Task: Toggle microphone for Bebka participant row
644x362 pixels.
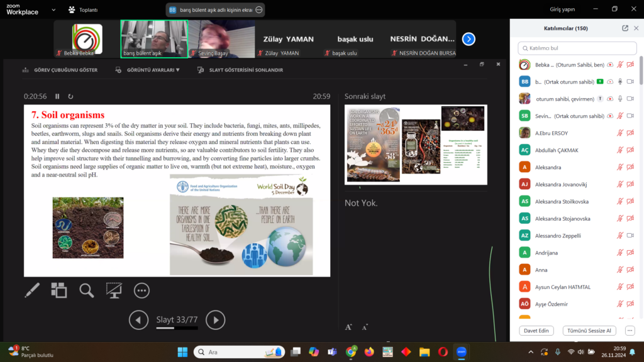Action: (x=620, y=65)
